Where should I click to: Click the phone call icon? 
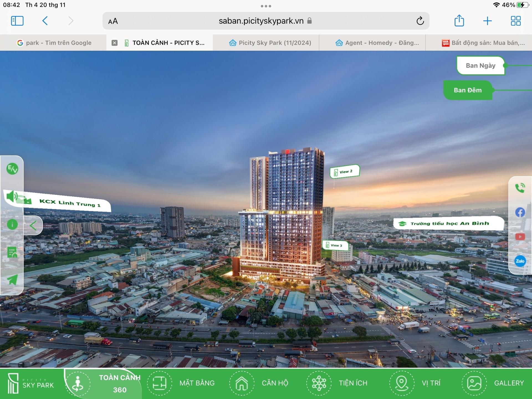(x=520, y=188)
